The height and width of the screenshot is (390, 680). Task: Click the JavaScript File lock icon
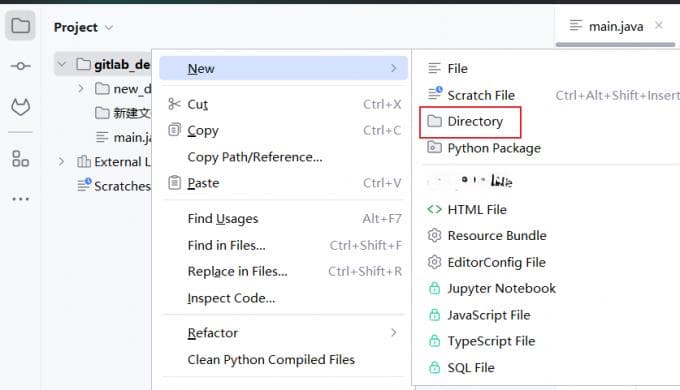tap(434, 315)
